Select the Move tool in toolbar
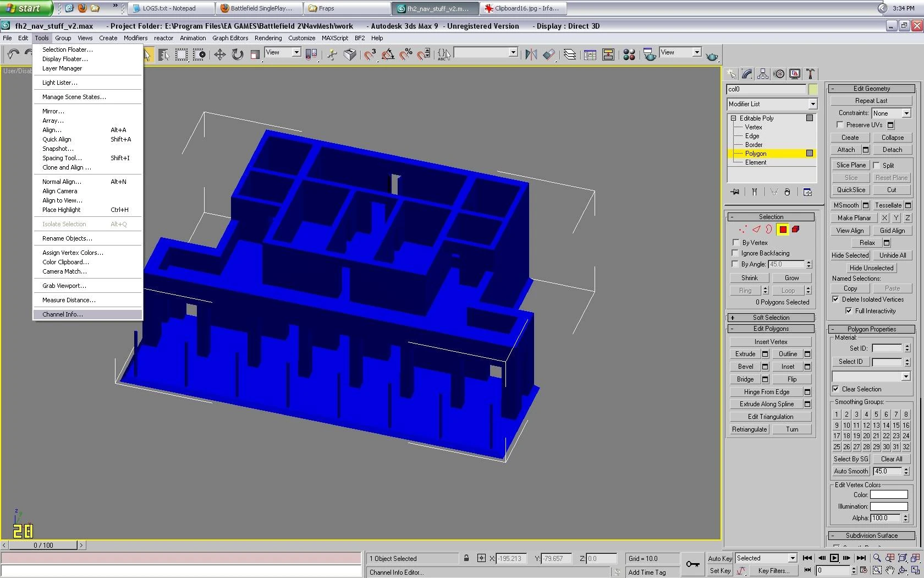Viewport: 924px width, 578px height. coord(220,54)
